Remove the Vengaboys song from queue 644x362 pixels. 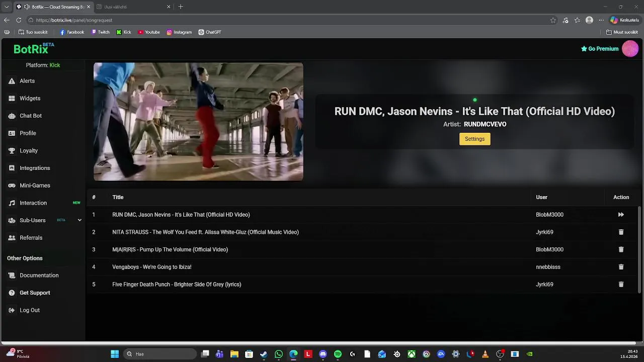click(621, 267)
